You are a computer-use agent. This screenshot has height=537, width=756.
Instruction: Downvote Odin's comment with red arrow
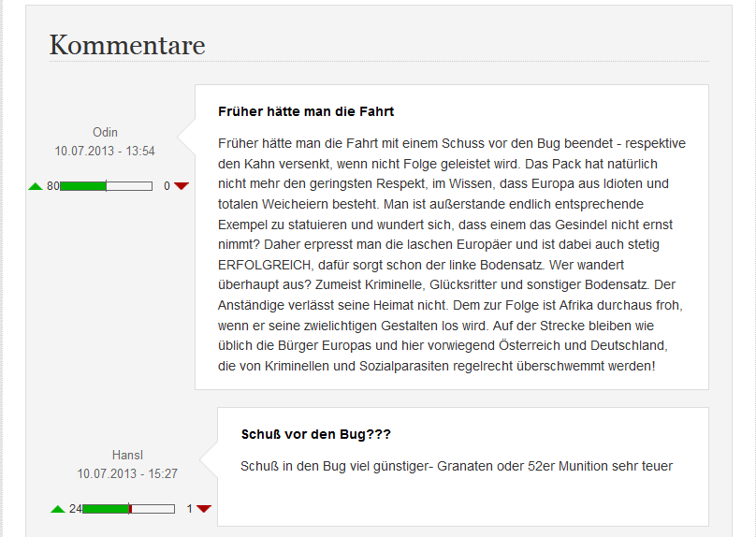click(x=182, y=186)
